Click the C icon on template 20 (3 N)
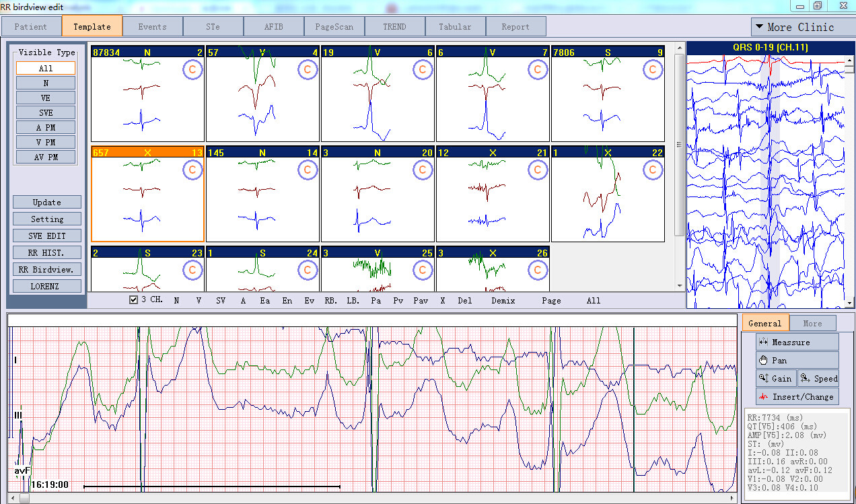 tap(423, 170)
